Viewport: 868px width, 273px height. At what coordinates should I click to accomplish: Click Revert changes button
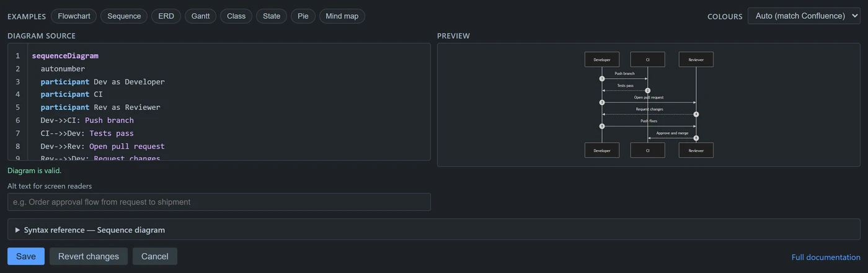pyautogui.click(x=89, y=256)
